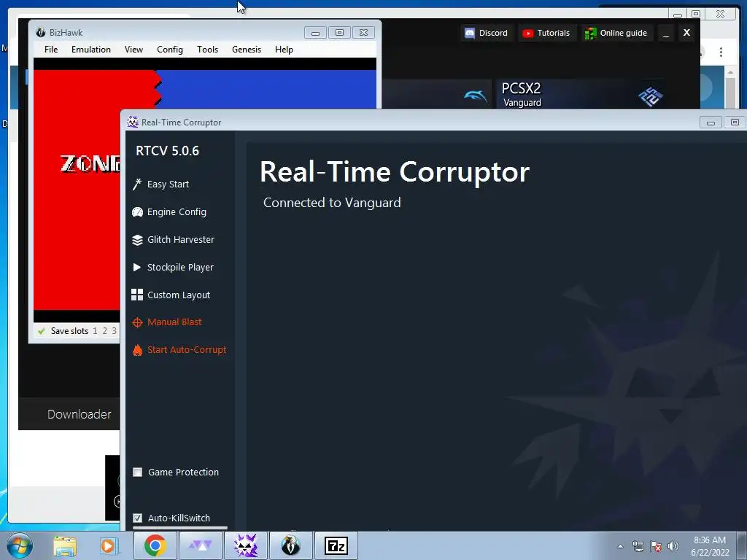
Task: Click the Auto-Corrupt flame icon
Action: click(137, 350)
